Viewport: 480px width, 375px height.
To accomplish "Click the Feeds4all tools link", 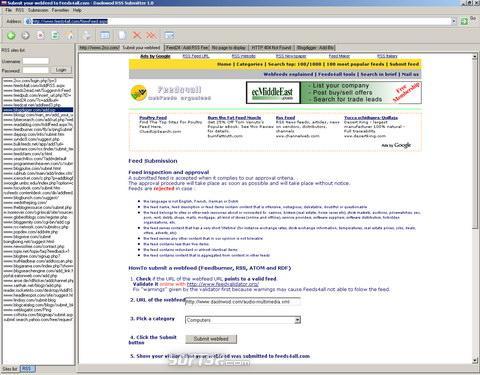I will click(337, 74).
